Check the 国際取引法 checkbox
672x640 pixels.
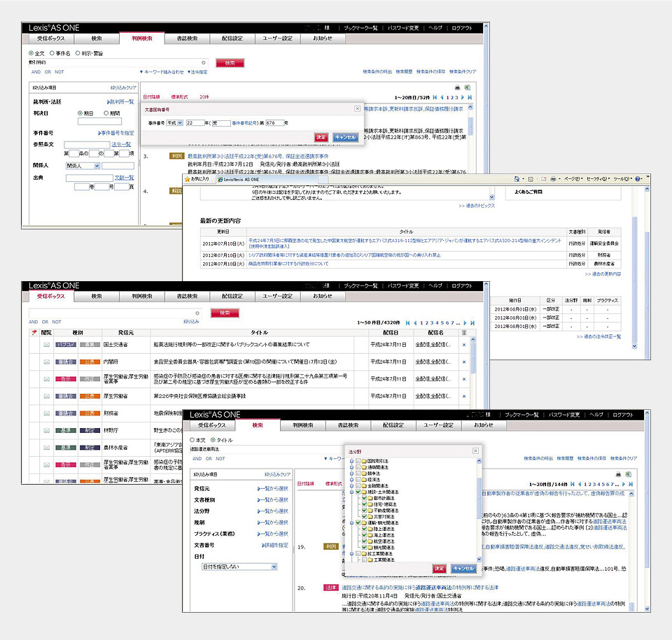pyautogui.click(x=358, y=461)
